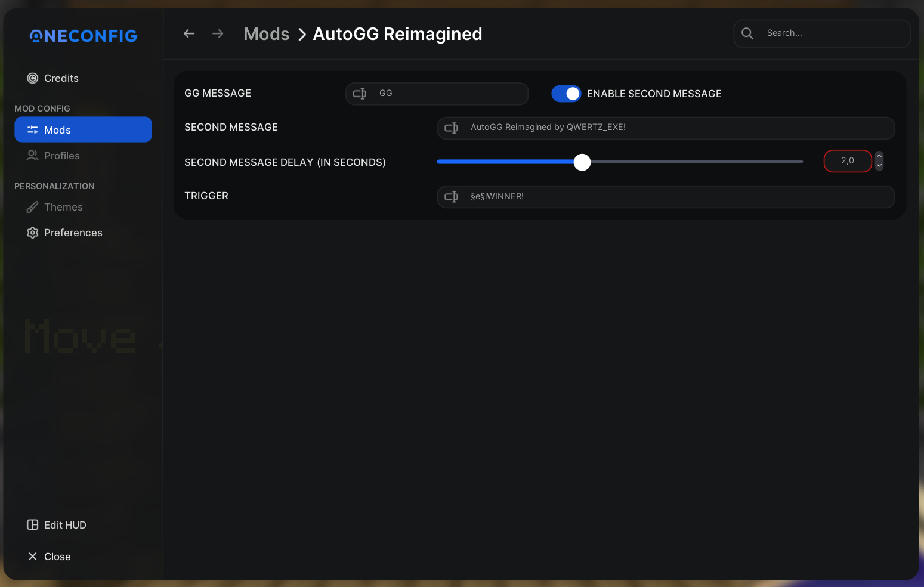Viewport: 924px width, 587px height.
Task: Click the back arrow navigation icon
Action: [x=189, y=34]
